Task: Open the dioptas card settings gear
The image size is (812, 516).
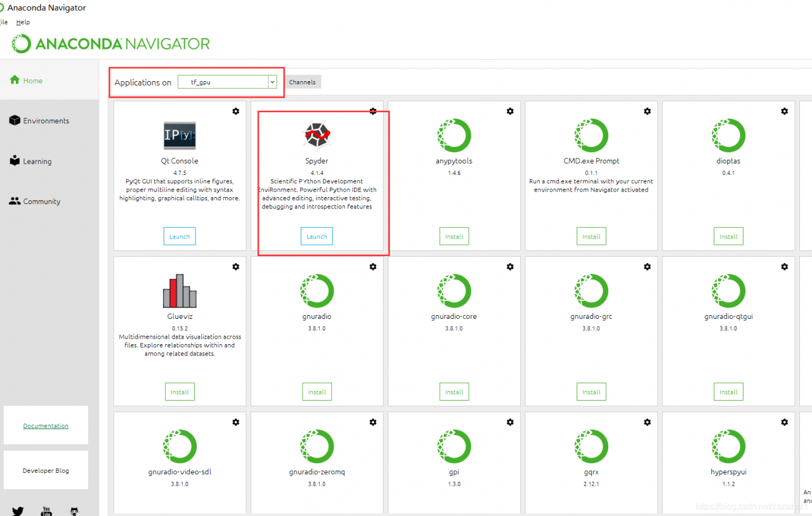Action: click(x=784, y=111)
